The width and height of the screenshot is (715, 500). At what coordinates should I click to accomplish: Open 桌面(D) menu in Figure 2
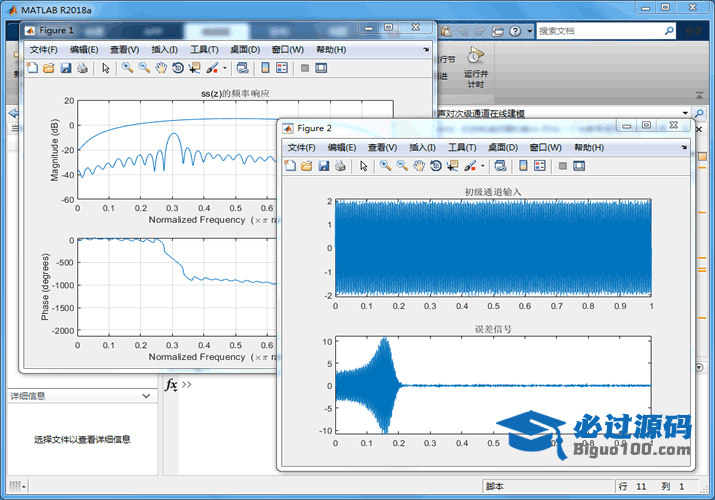pyautogui.click(x=503, y=148)
